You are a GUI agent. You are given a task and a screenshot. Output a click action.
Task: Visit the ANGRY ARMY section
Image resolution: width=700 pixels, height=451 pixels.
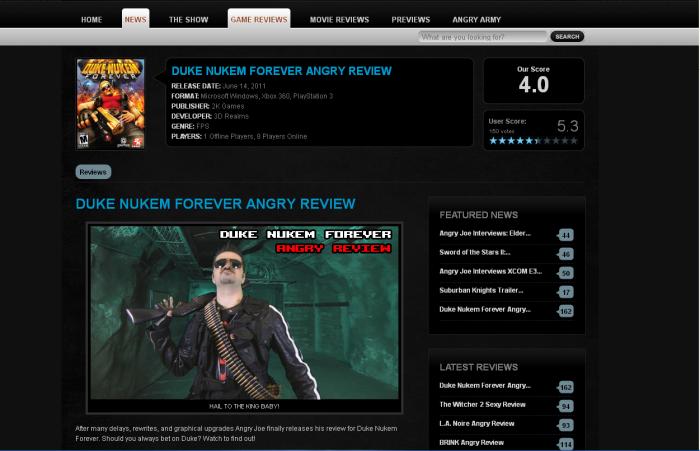[476, 20]
